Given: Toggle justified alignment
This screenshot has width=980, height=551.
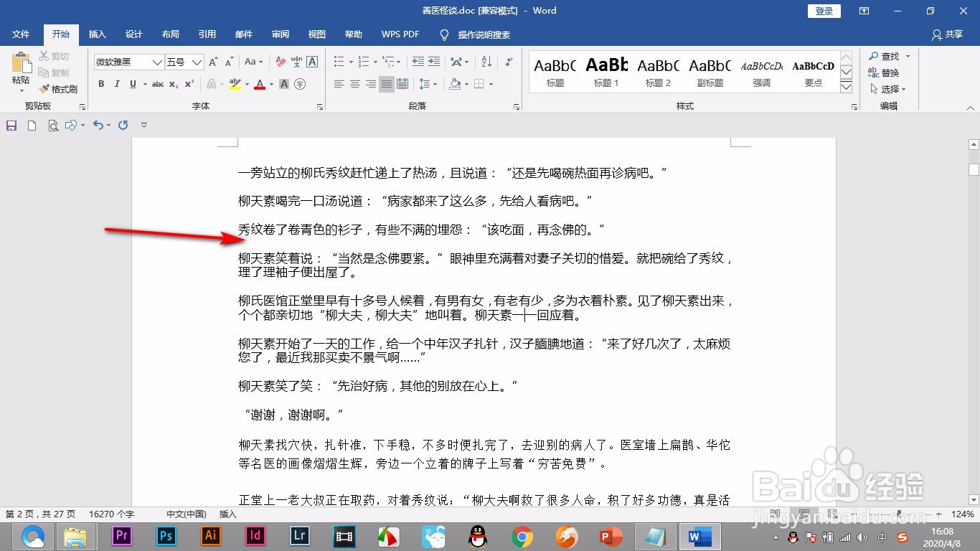Looking at the screenshot, I should 387,84.
